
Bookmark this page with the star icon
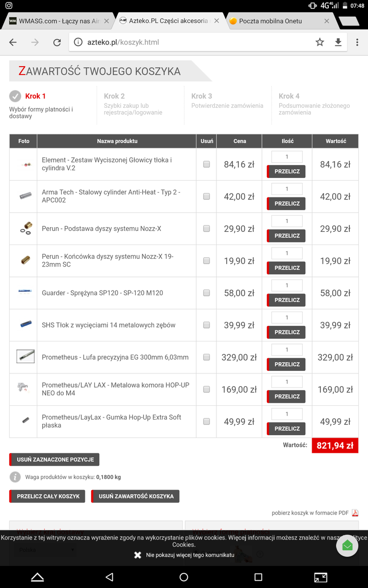(320, 43)
